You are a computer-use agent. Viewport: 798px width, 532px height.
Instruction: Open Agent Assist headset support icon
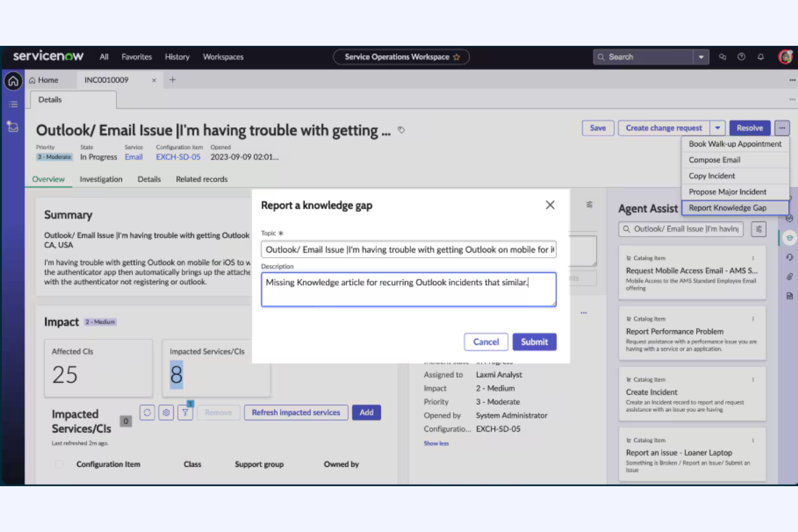[789, 258]
